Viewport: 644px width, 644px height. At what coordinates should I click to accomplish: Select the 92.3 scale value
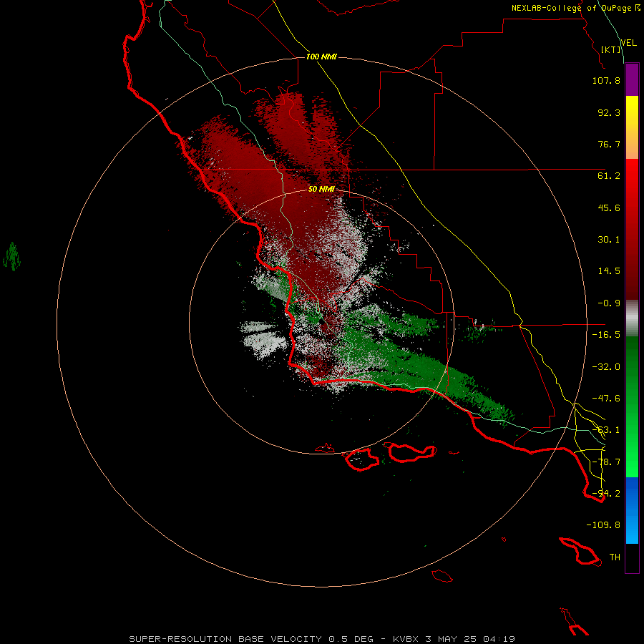click(x=609, y=112)
